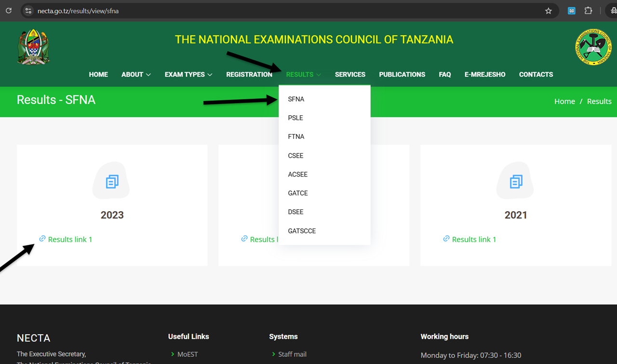Click the Monday to Friday hours text
The height and width of the screenshot is (364, 617).
(471, 355)
